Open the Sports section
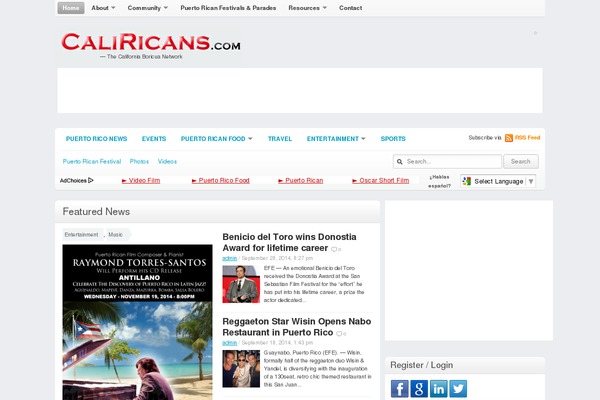The image size is (600, 400). pyautogui.click(x=393, y=139)
